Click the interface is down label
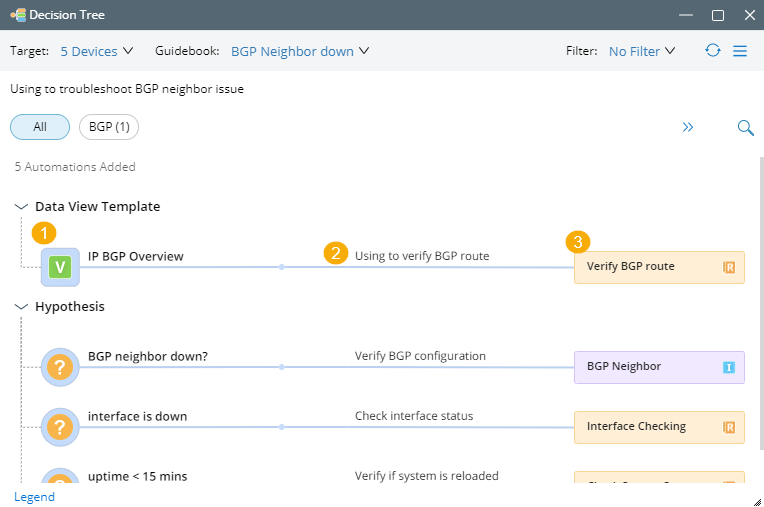The height and width of the screenshot is (507, 764). (137, 416)
